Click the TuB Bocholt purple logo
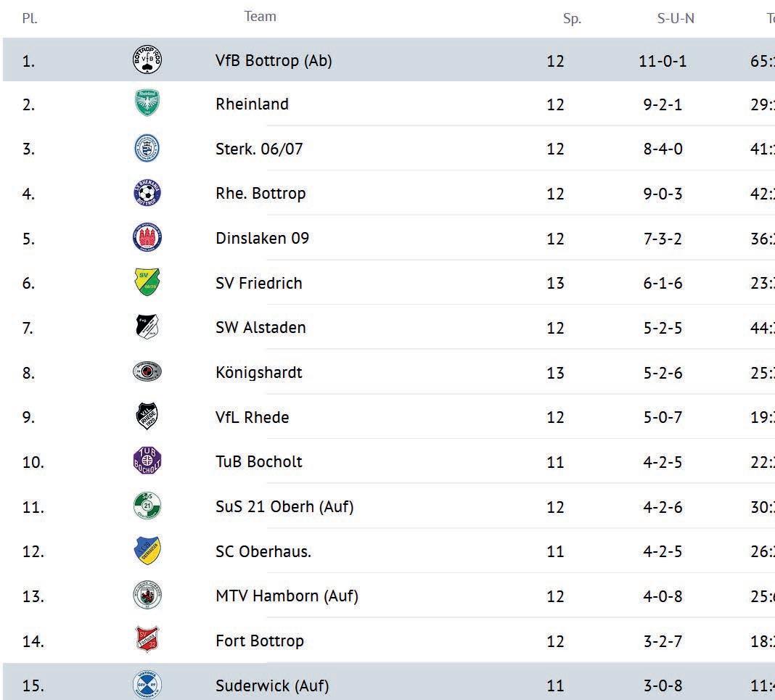775x700 pixels. coord(147,461)
